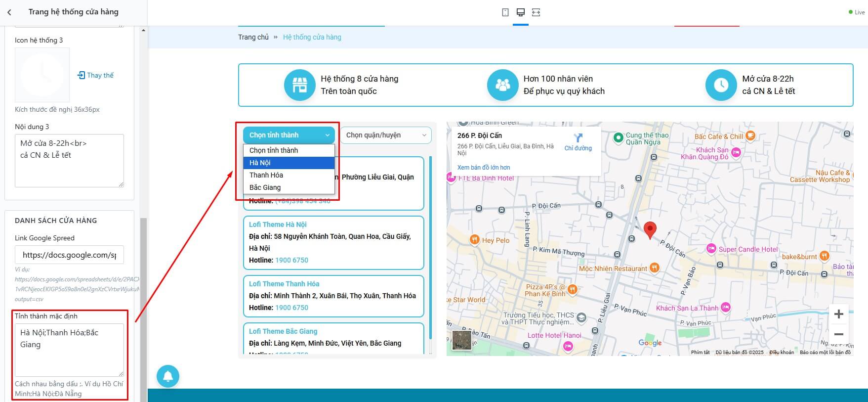Click the Icon hệ thống 3 image thumbnail

point(42,75)
